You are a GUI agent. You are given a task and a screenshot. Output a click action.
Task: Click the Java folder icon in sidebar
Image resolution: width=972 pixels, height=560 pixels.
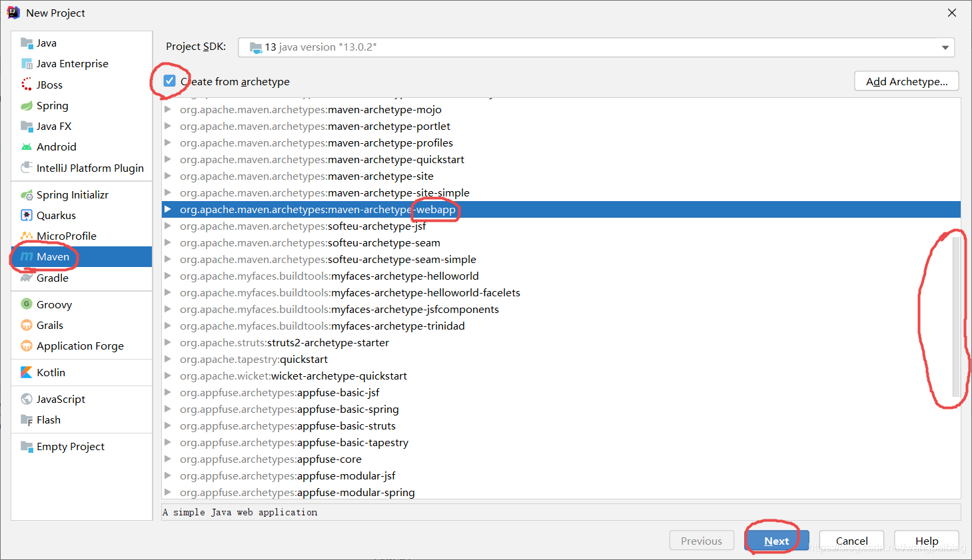pyautogui.click(x=27, y=43)
